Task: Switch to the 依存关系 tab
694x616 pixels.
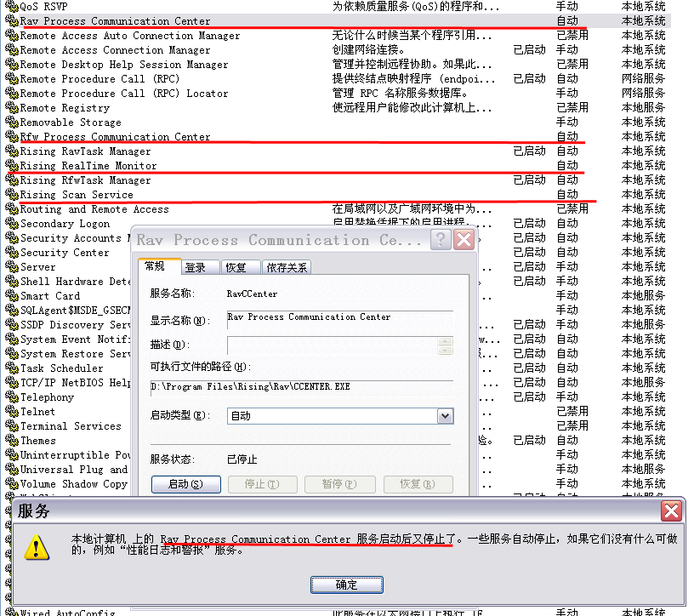Action: click(x=287, y=267)
